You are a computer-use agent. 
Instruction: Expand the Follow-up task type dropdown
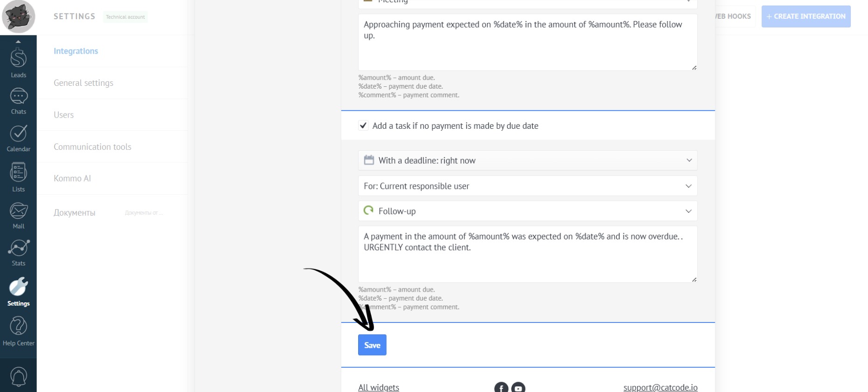tap(528, 211)
